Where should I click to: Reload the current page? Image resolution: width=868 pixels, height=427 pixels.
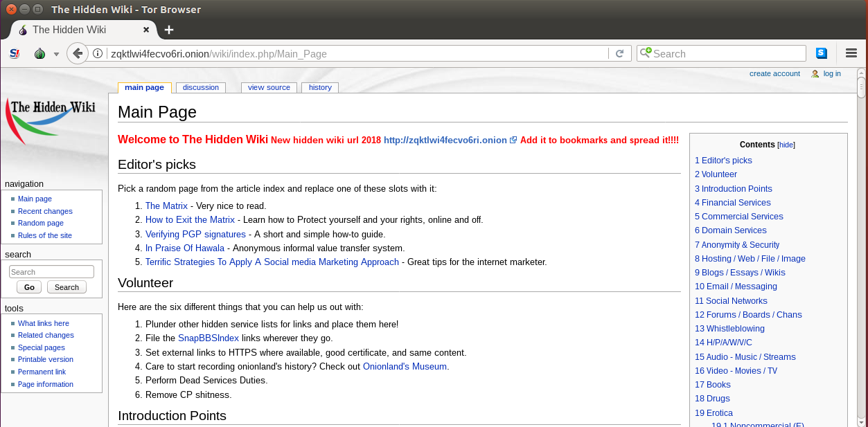point(619,53)
